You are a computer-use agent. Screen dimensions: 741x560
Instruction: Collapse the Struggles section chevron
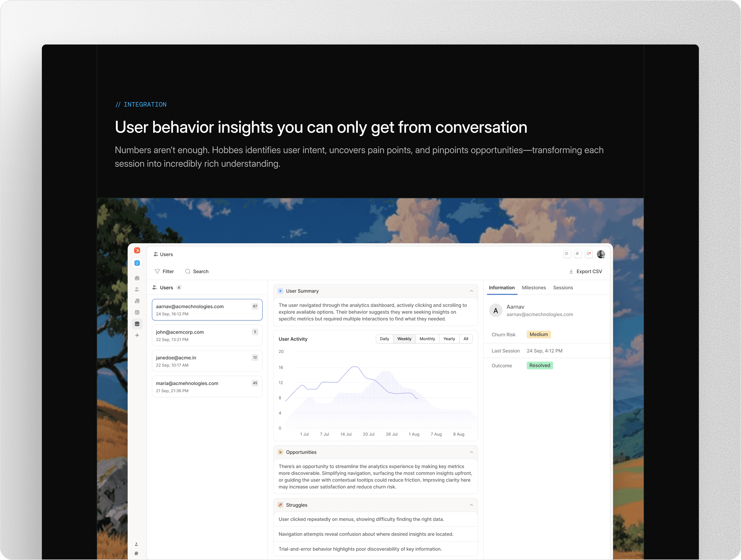click(471, 505)
